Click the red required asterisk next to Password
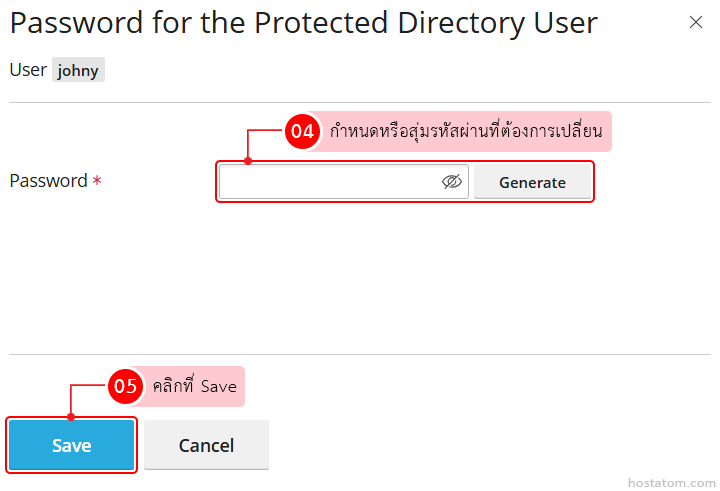 coord(97,181)
